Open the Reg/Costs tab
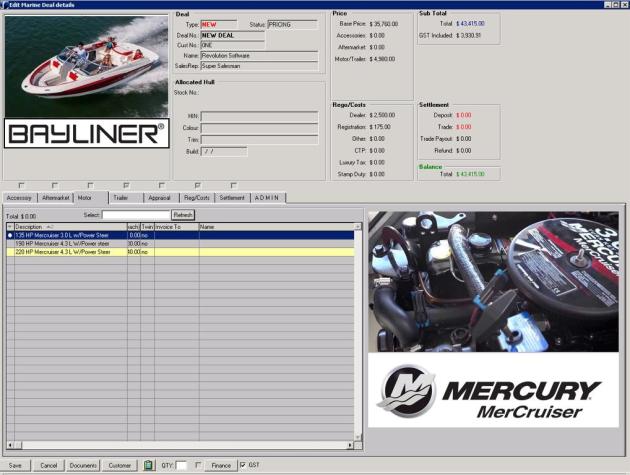The image size is (630, 475). point(197,198)
